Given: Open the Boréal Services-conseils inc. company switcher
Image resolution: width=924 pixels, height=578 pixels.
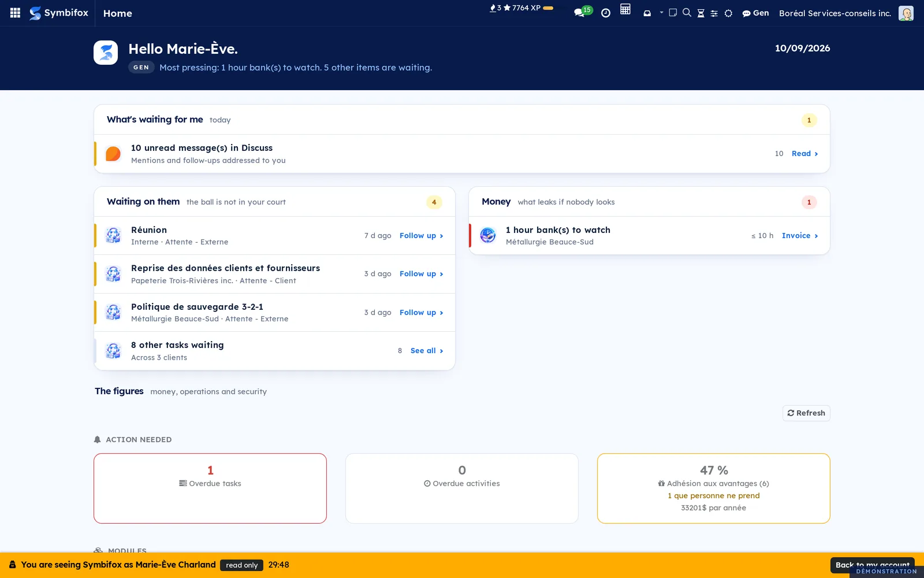Looking at the screenshot, I should [835, 13].
